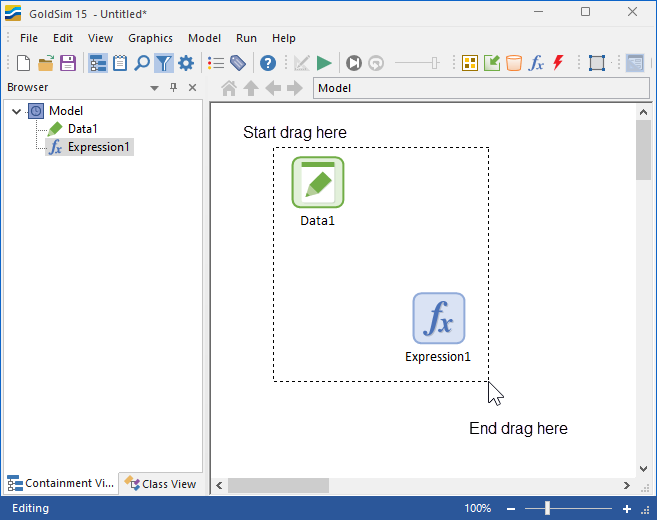657x520 pixels.
Task: Open the Edit menu
Action: [63, 38]
